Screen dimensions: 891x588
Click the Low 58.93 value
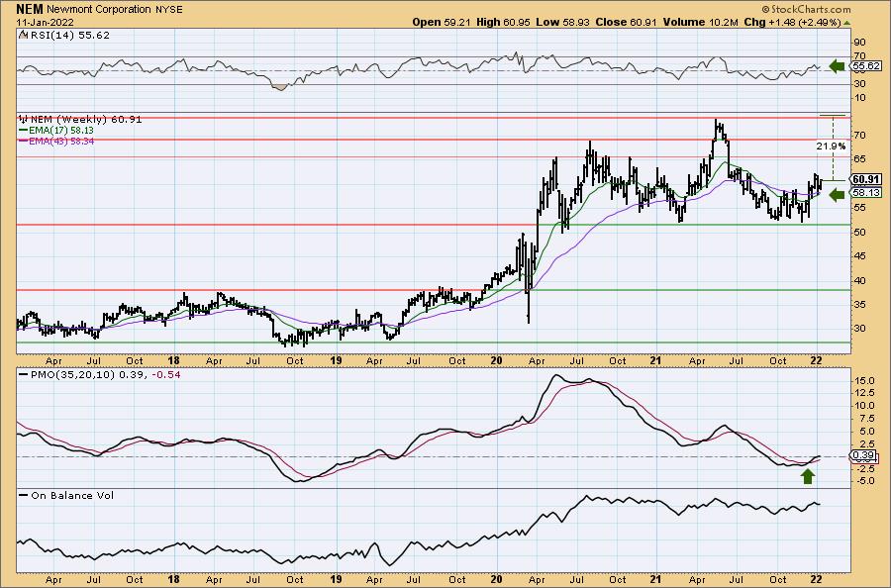562,22
